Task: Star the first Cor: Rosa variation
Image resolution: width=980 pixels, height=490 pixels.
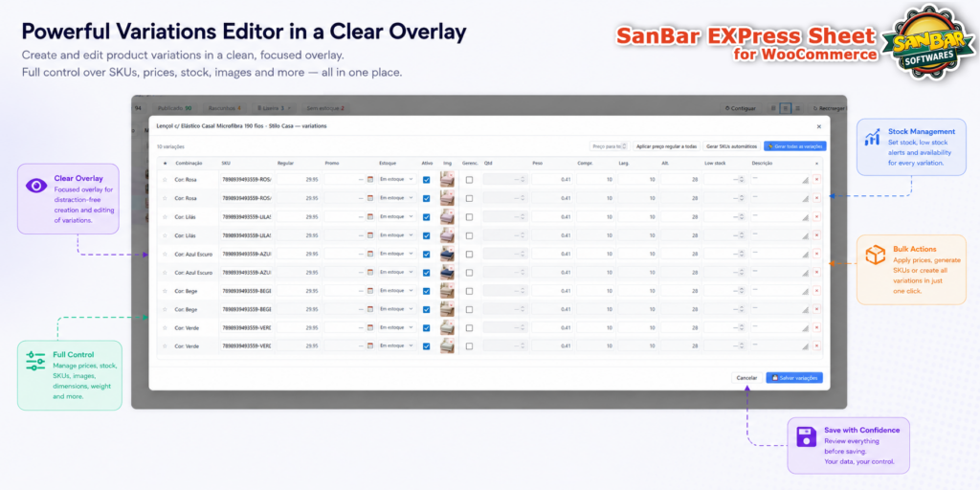Action: pyautogui.click(x=165, y=180)
